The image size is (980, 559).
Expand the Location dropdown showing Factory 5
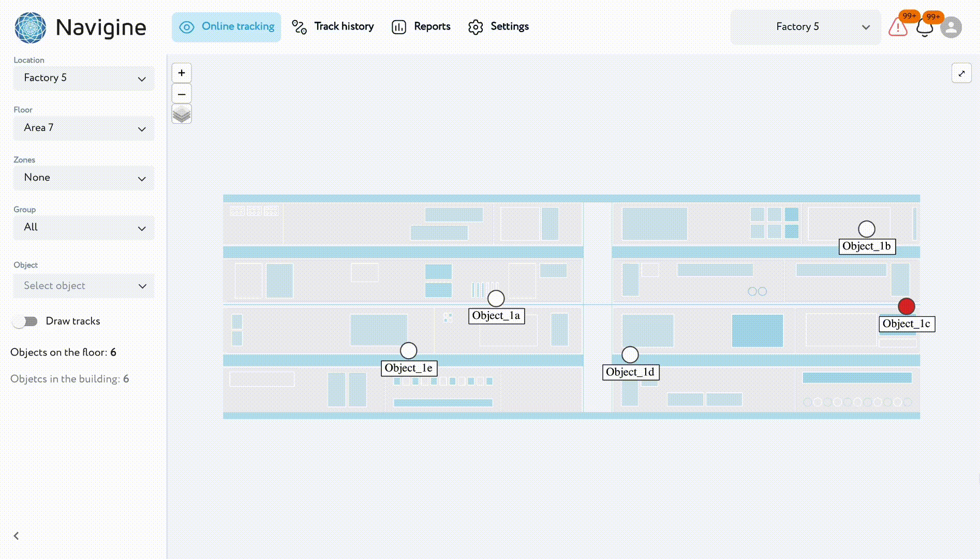click(x=84, y=78)
